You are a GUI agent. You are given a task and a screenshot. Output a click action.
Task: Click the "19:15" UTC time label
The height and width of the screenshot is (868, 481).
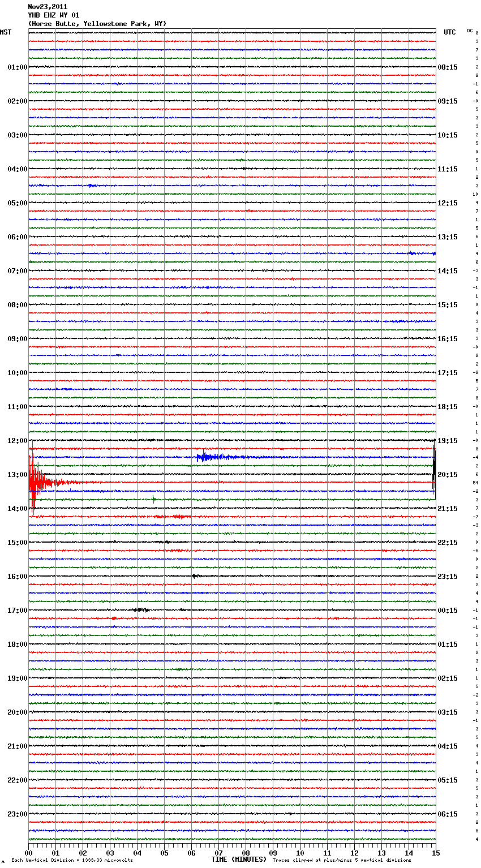point(448,441)
